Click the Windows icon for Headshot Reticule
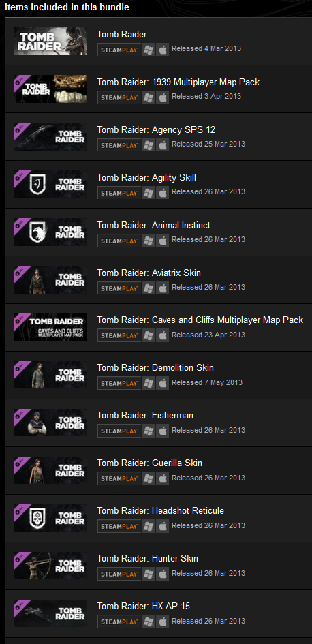 149,526
